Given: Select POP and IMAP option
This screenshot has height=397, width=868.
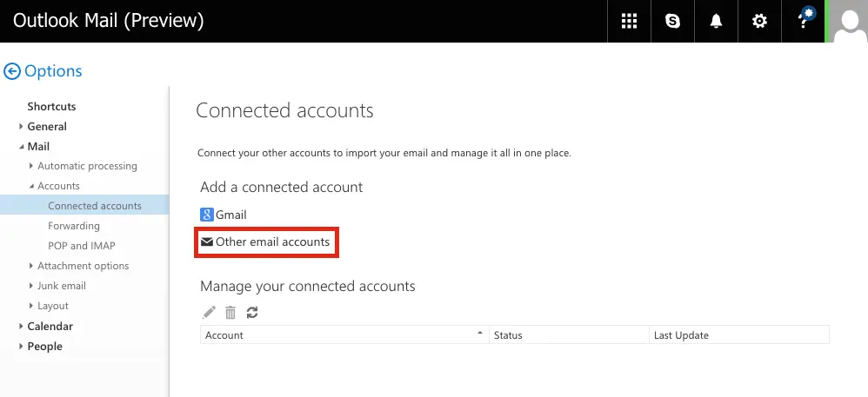Looking at the screenshot, I should tap(82, 246).
